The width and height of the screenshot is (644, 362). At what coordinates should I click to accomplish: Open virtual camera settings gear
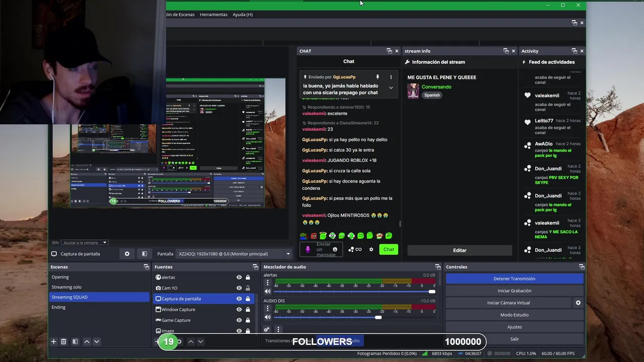coord(578,303)
